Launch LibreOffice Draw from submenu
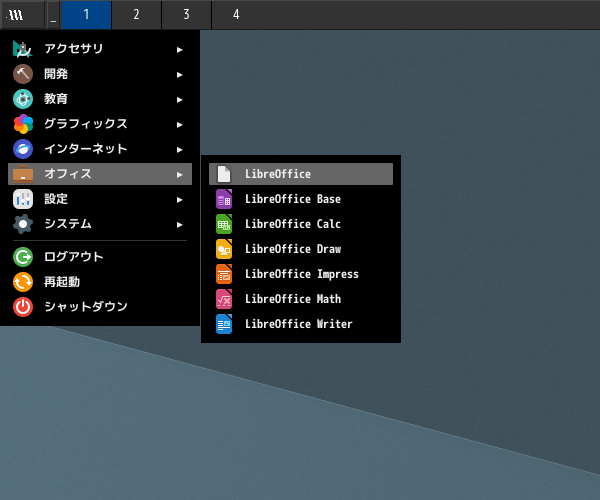The height and width of the screenshot is (500, 600). tap(301, 249)
